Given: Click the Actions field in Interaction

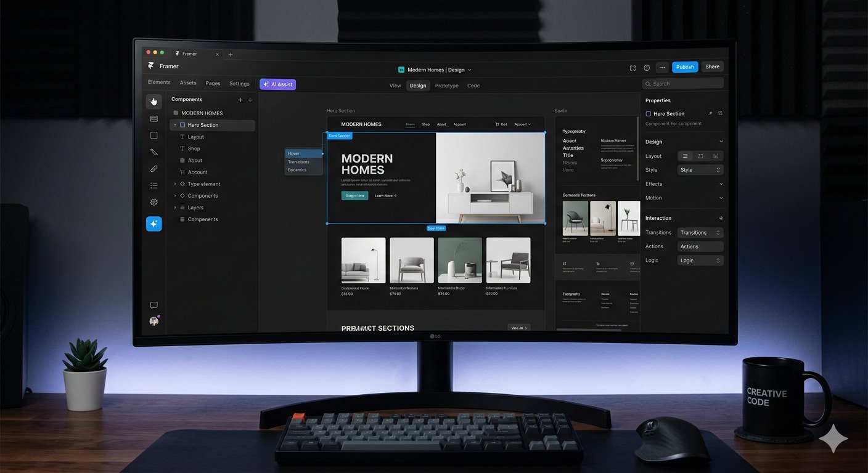Looking at the screenshot, I should [700, 246].
